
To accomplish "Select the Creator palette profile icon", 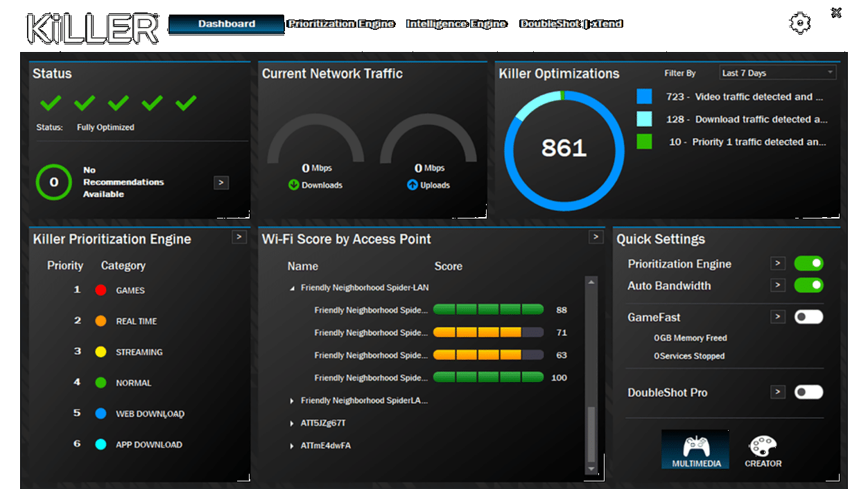I will point(763,449).
